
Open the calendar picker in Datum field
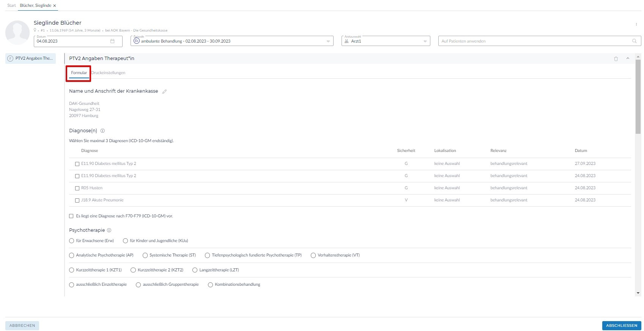coord(112,41)
